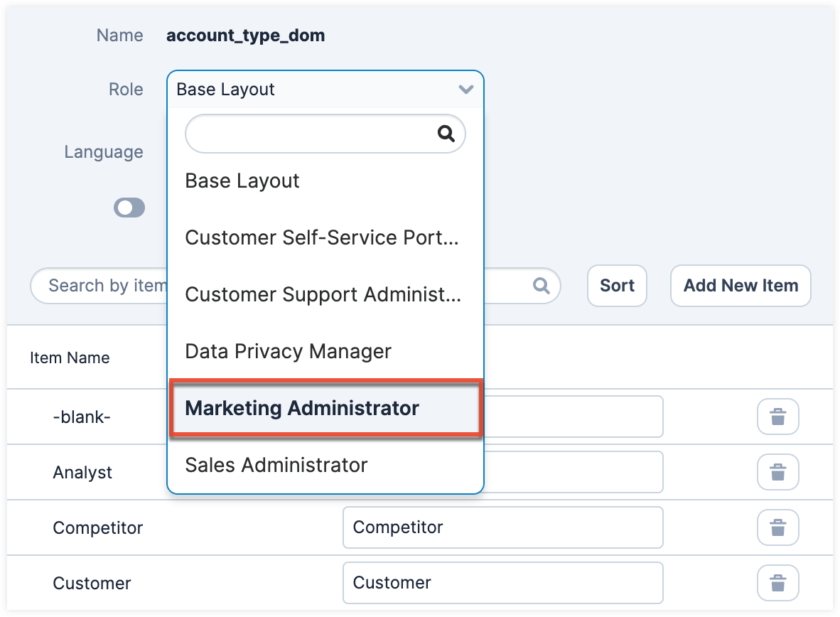The width and height of the screenshot is (840, 617).
Task: Delete the -blank- item with trash icon
Action: pos(778,417)
